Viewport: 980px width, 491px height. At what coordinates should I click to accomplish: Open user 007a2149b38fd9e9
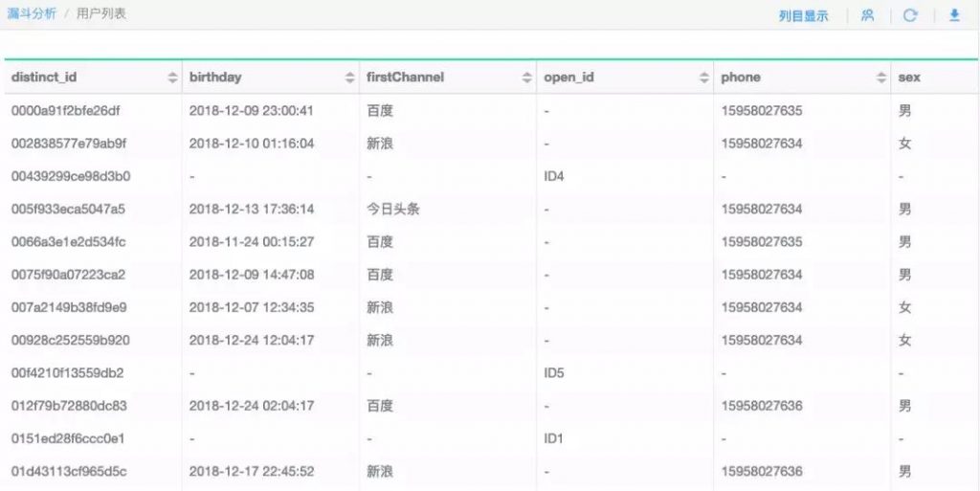[69, 307]
